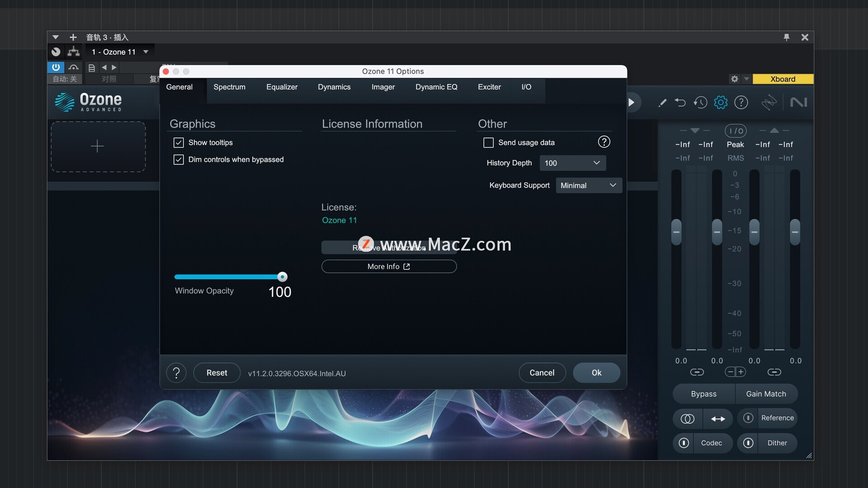Click the tangled-line icon beside NI logo
Image resolution: width=868 pixels, height=488 pixels.
click(769, 103)
